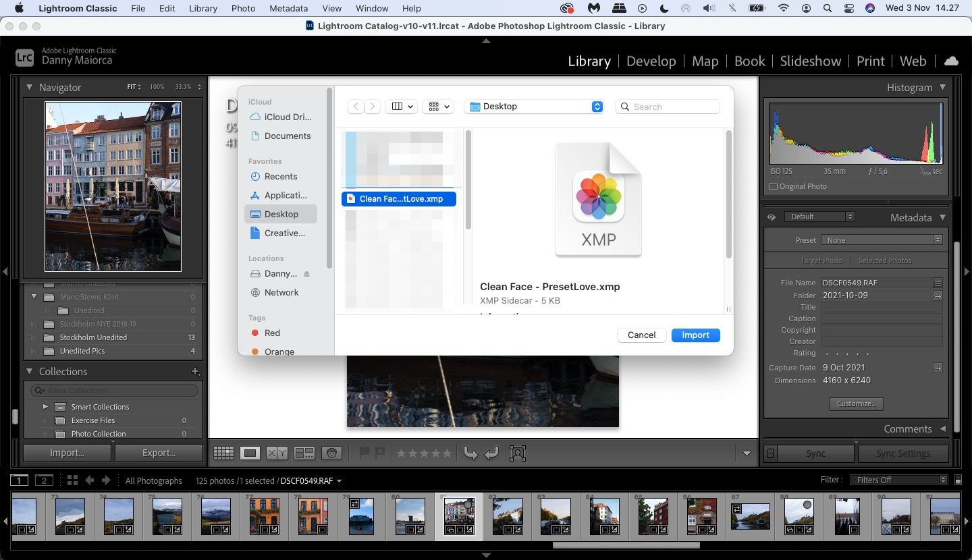Open Folder go-to arrow in Metadata
The height and width of the screenshot is (560, 972).
click(938, 296)
